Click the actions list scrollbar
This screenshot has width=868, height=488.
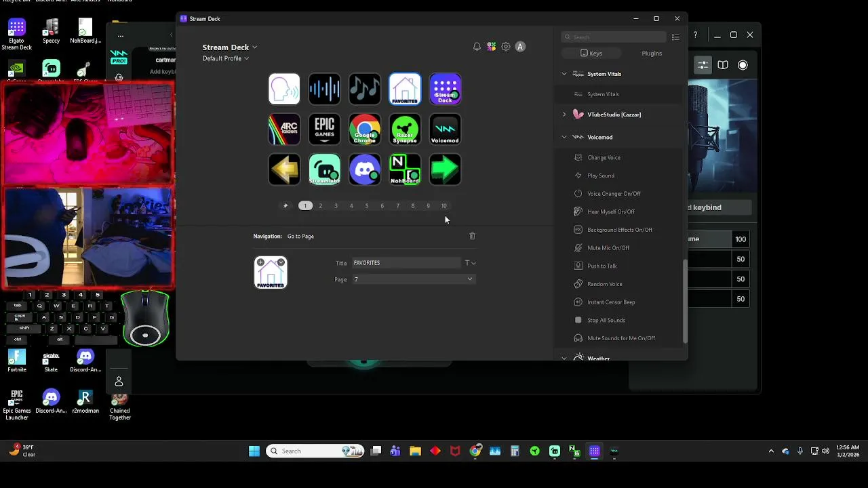[x=684, y=302]
